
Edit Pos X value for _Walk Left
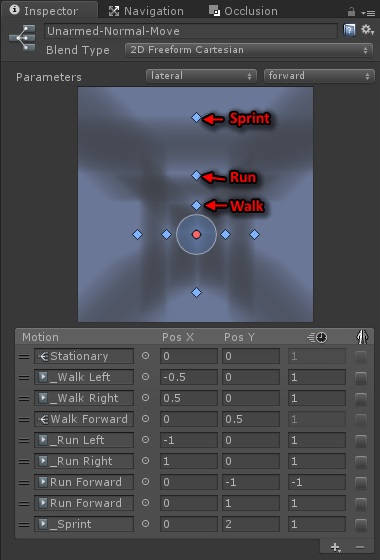189,377
